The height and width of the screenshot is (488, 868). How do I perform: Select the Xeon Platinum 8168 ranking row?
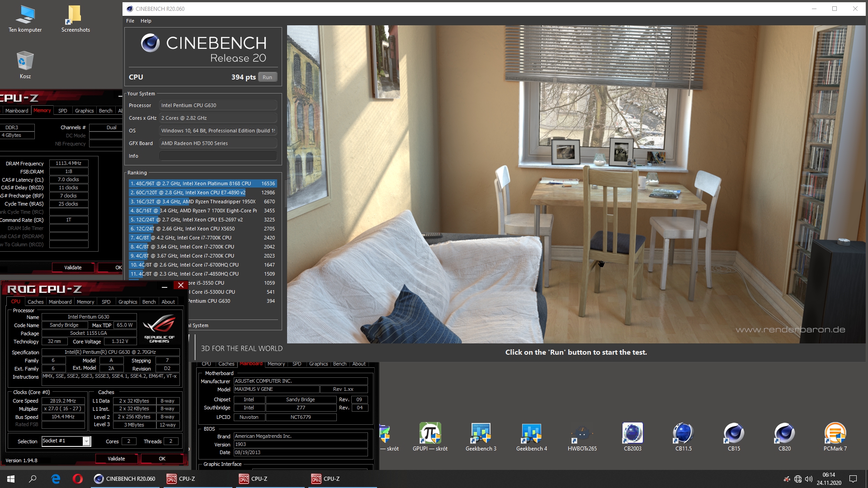pyautogui.click(x=203, y=183)
